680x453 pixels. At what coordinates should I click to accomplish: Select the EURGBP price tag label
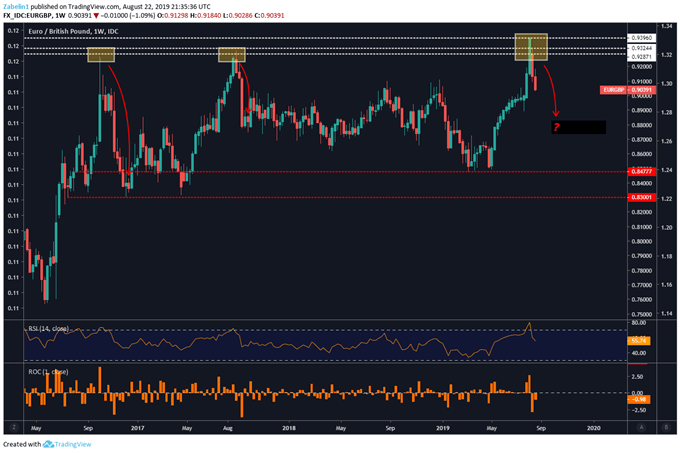point(614,90)
